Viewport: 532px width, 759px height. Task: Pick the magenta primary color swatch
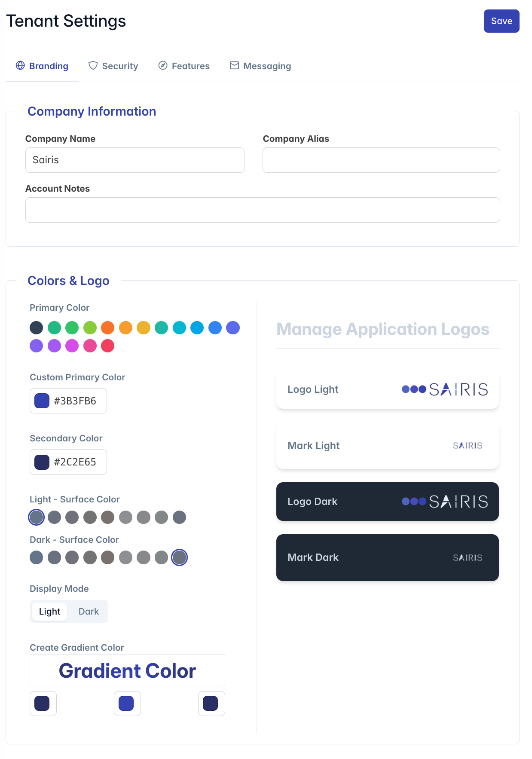72,346
